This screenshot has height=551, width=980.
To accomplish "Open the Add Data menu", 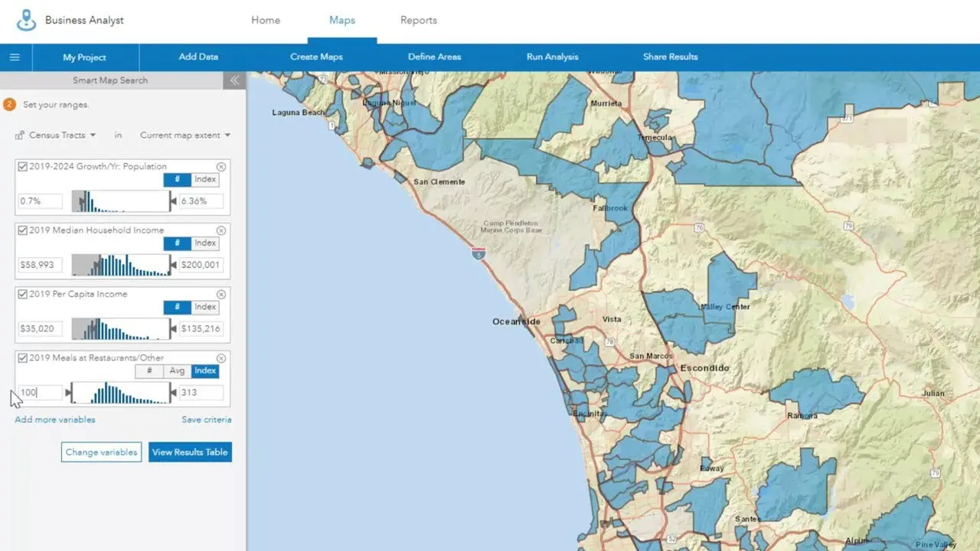I will point(198,57).
